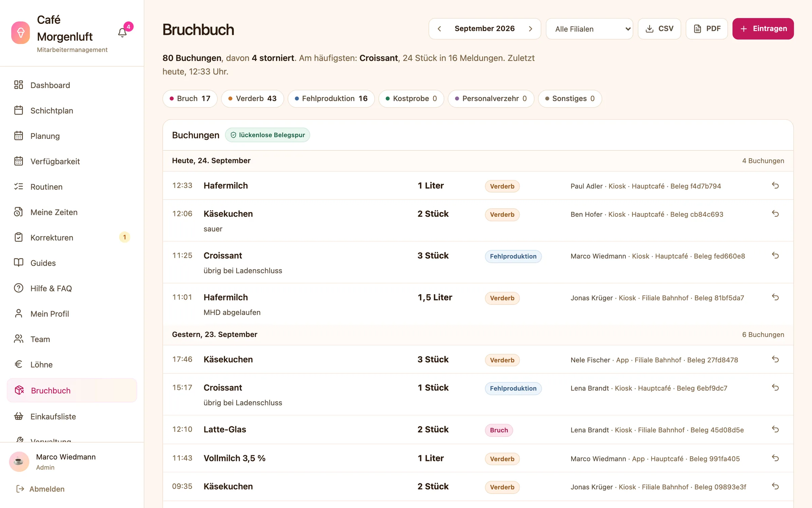Open Meine Zeiten in the sidebar
This screenshot has height=508, width=812.
coord(72,212)
